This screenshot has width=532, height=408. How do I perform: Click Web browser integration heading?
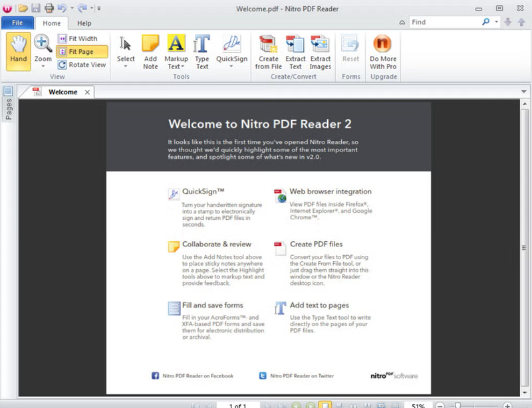click(331, 191)
